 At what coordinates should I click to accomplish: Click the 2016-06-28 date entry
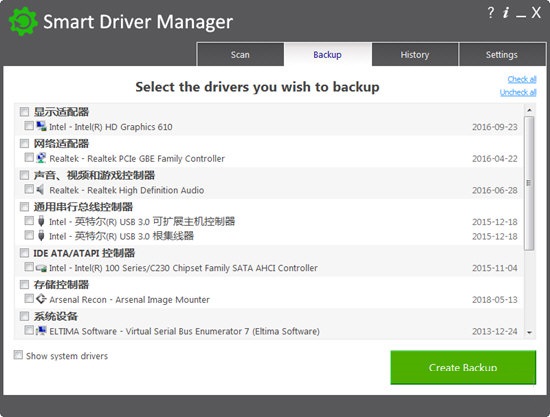495,190
